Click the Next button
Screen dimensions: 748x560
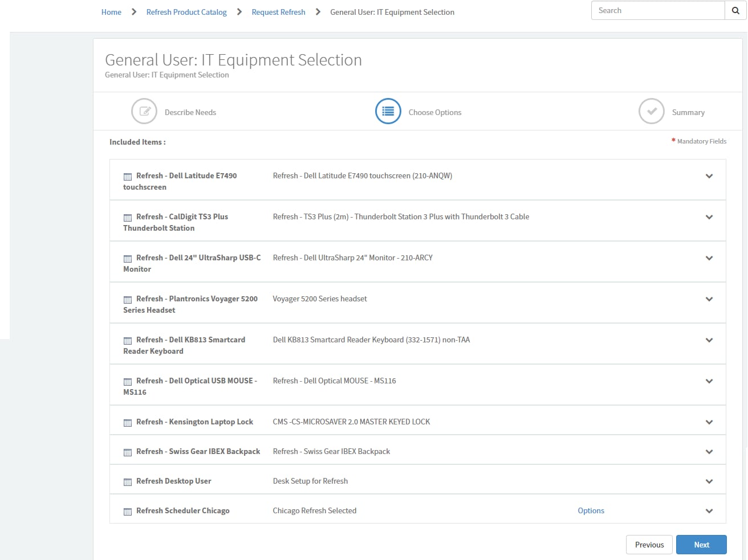click(x=701, y=545)
